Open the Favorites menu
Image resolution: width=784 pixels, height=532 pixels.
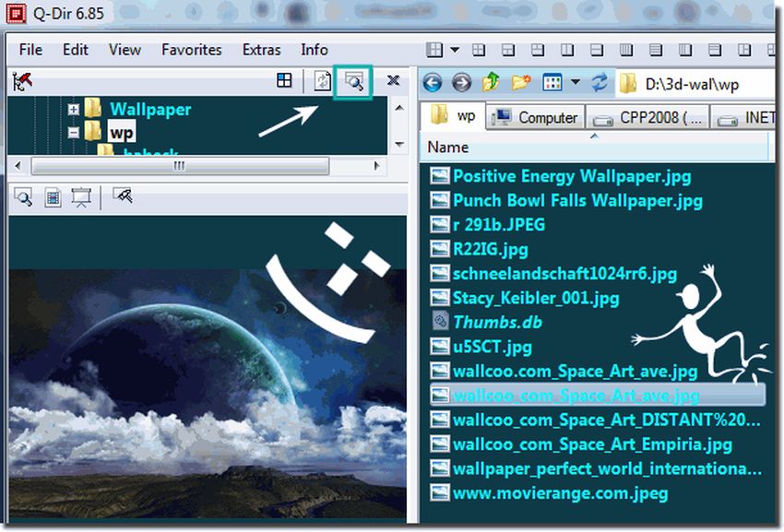(x=191, y=50)
